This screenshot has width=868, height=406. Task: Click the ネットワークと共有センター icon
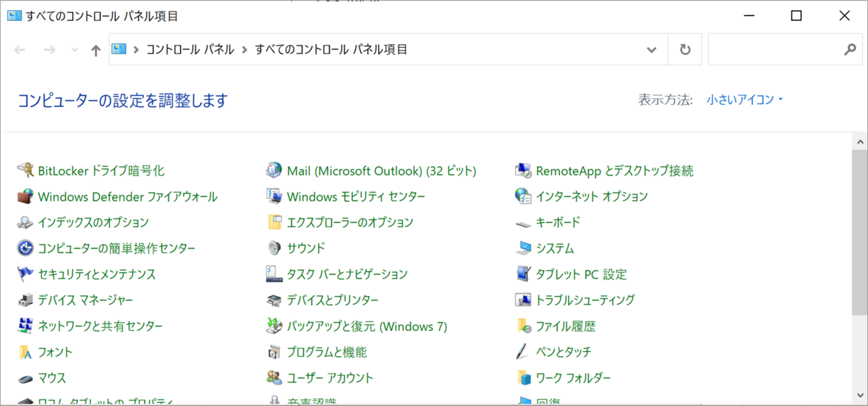[25, 326]
